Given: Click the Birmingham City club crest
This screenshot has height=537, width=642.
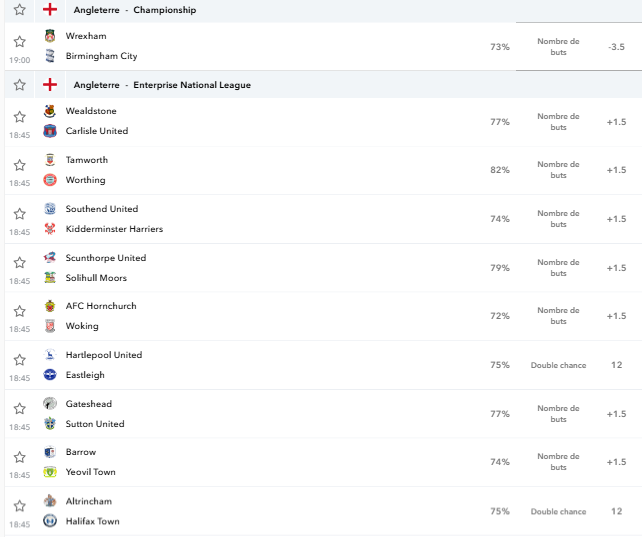Looking at the screenshot, I should click(50, 56).
